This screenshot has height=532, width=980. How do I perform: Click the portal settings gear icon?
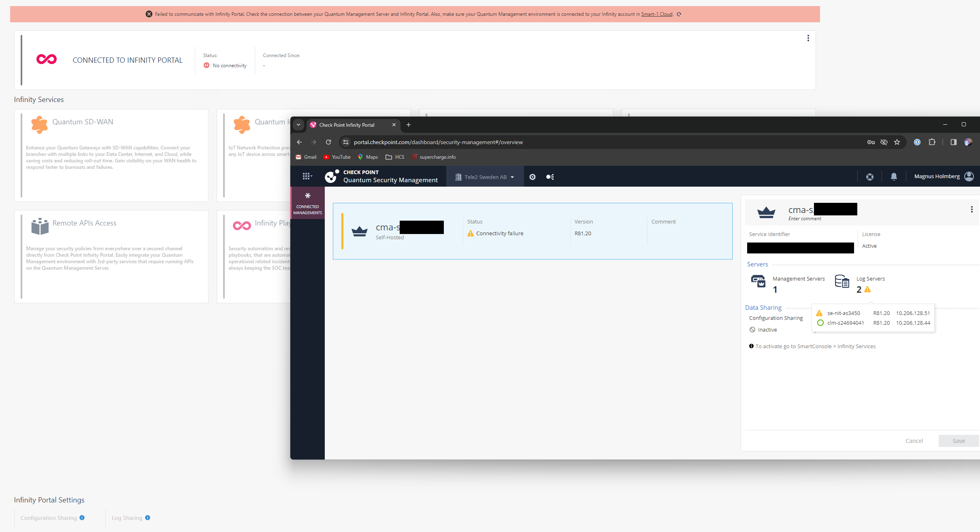coord(532,177)
